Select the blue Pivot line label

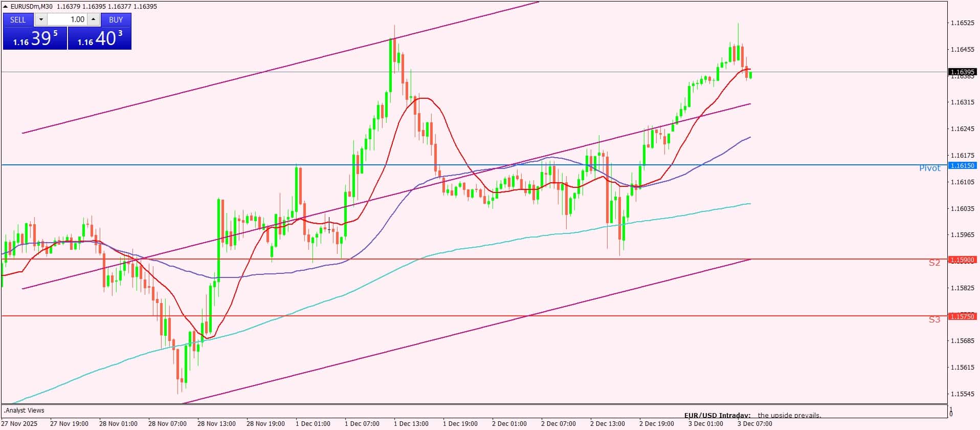(x=929, y=168)
